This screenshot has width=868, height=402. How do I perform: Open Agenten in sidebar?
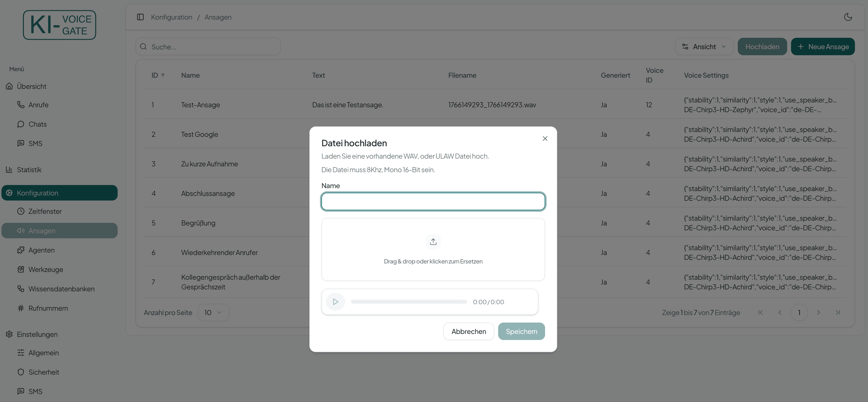click(41, 250)
